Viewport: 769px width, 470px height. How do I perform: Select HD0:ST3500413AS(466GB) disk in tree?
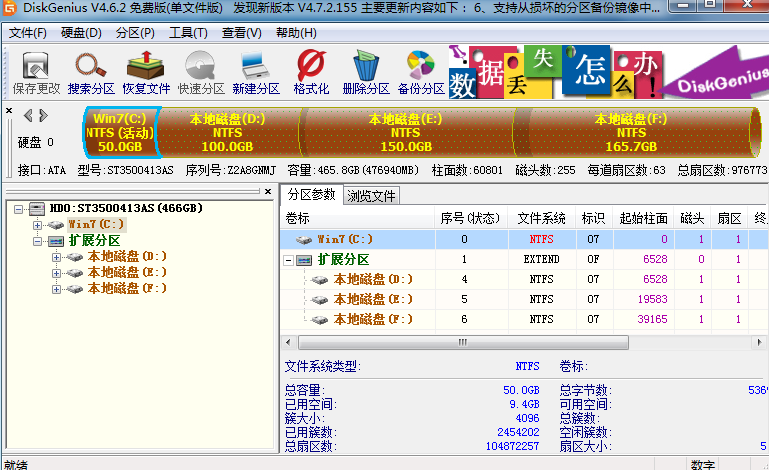pos(126,208)
